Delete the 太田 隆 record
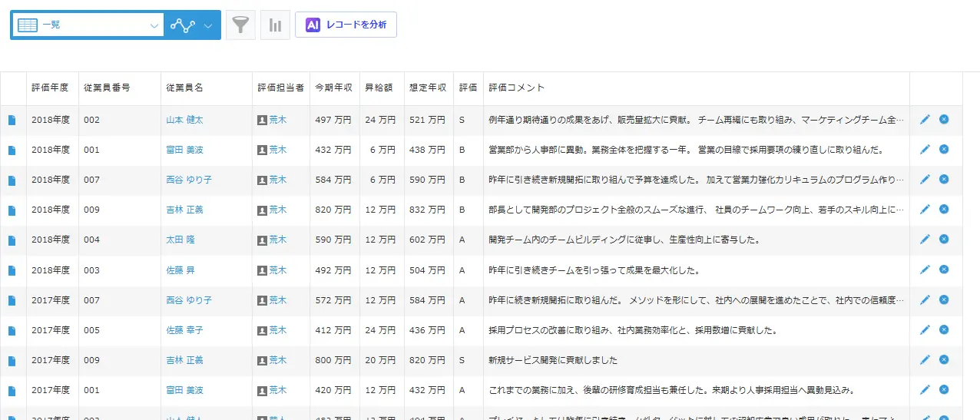The image size is (980, 420). (944, 240)
